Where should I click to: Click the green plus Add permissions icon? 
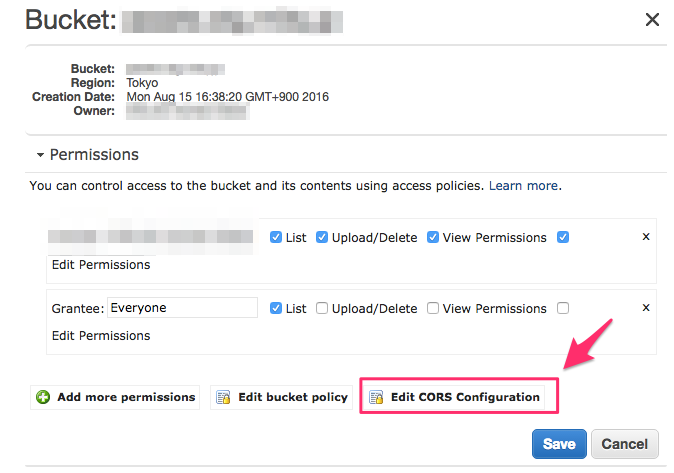tap(43, 397)
